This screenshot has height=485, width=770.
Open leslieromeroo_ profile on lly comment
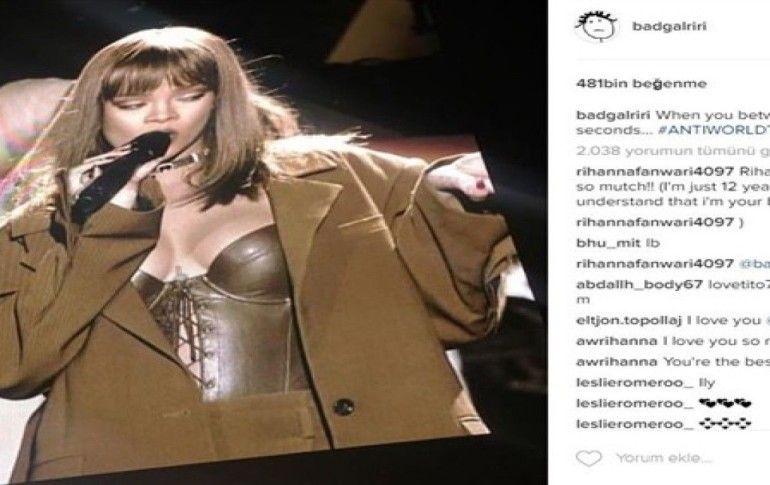coord(635,383)
